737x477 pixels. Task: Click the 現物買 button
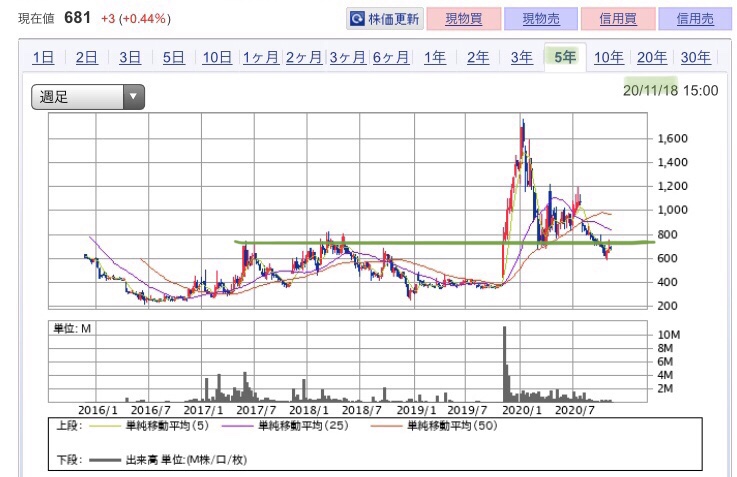coord(463,19)
